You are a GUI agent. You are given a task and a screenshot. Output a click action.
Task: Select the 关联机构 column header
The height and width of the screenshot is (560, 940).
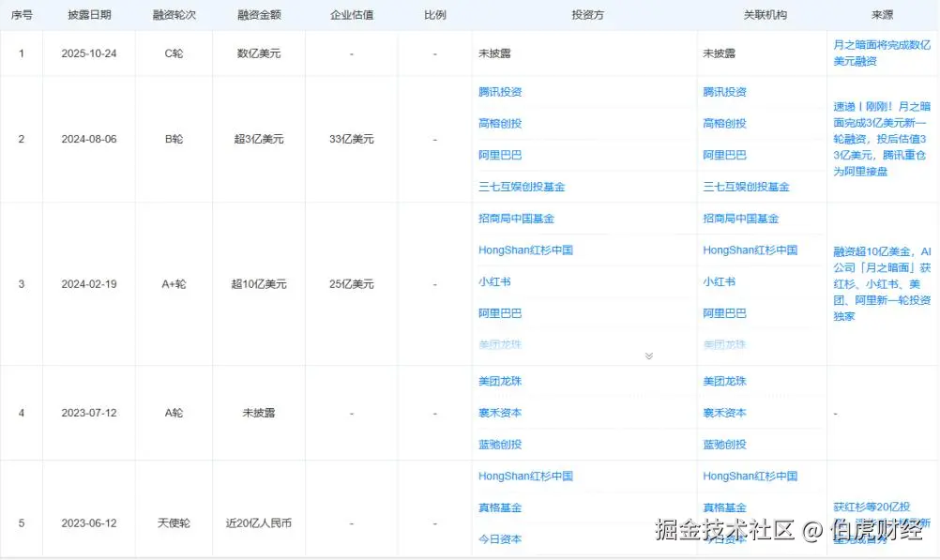(x=765, y=15)
